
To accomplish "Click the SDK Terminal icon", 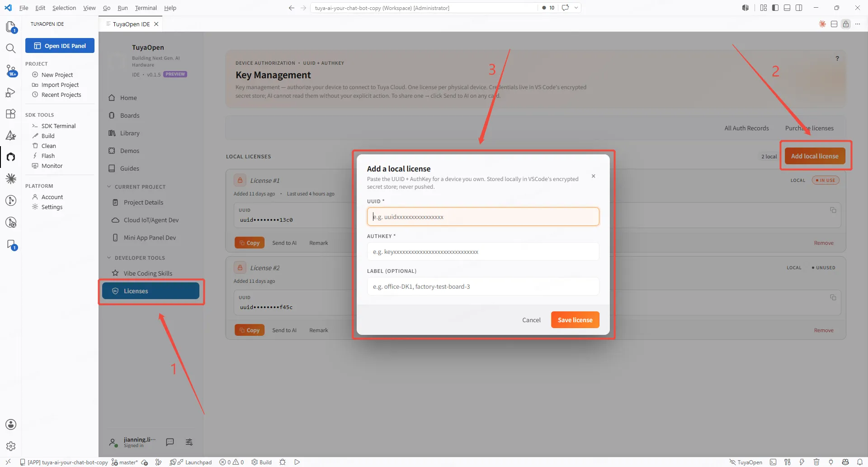I will 35,126.
